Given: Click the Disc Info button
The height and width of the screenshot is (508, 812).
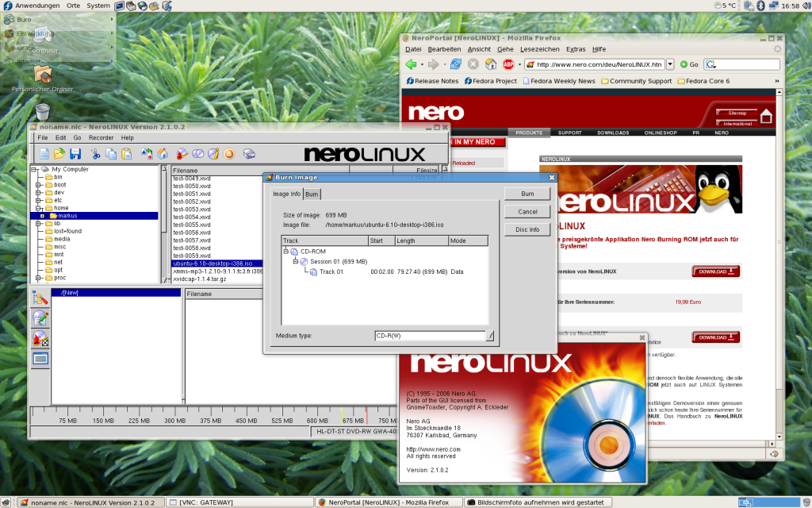Looking at the screenshot, I should click(x=527, y=229).
